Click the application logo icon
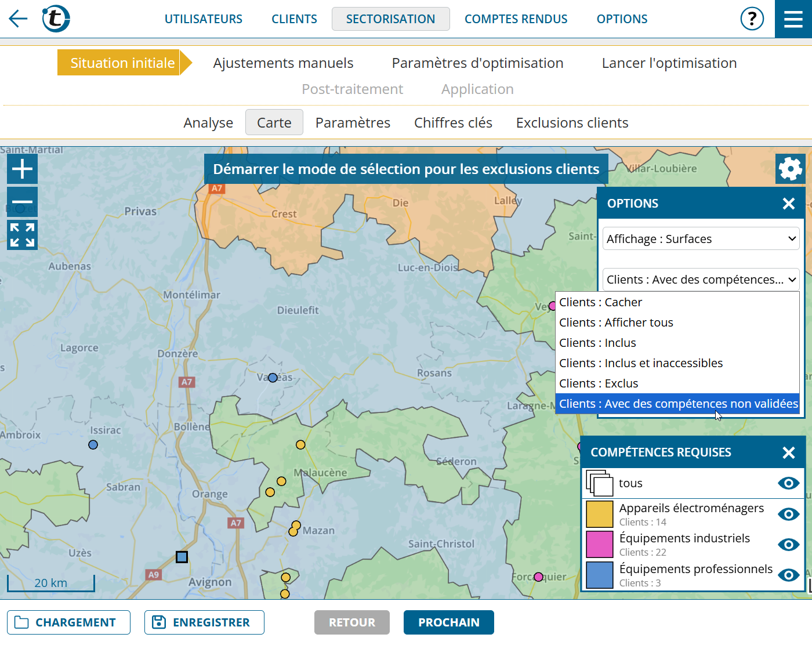Screen dimensions: 812x645 pos(56,19)
